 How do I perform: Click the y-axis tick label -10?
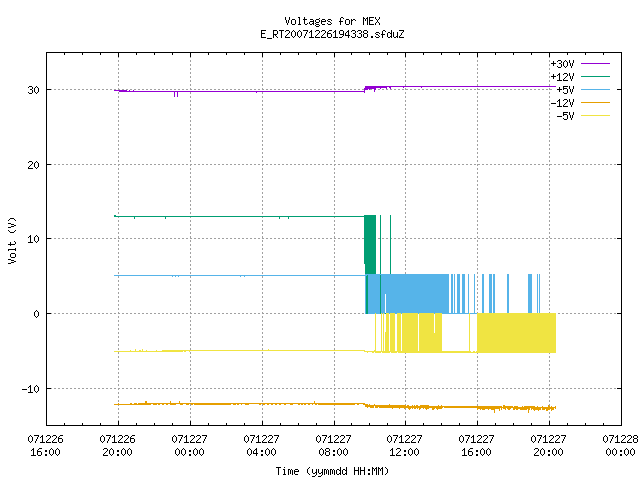coord(31,389)
